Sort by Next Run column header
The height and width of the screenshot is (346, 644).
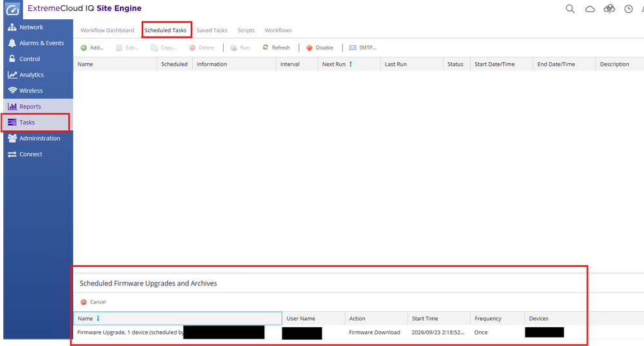click(x=349, y=64)
